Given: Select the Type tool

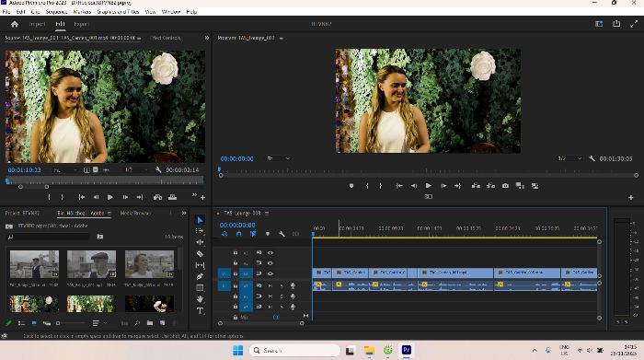Looking at the screenshot, I should tap(200, 310).
